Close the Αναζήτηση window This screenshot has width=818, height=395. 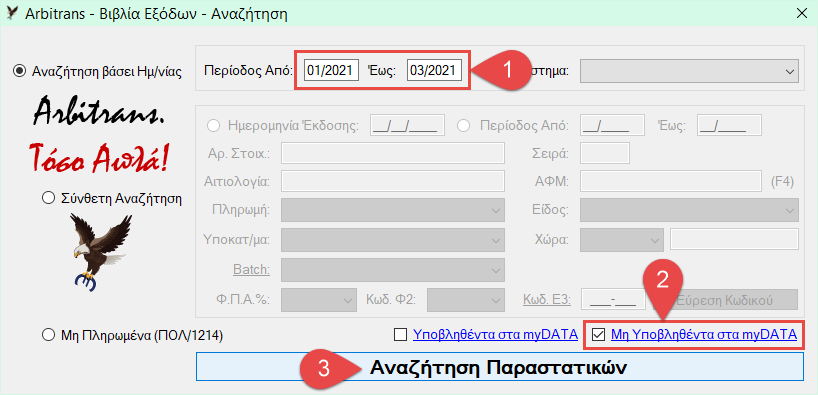802,13
